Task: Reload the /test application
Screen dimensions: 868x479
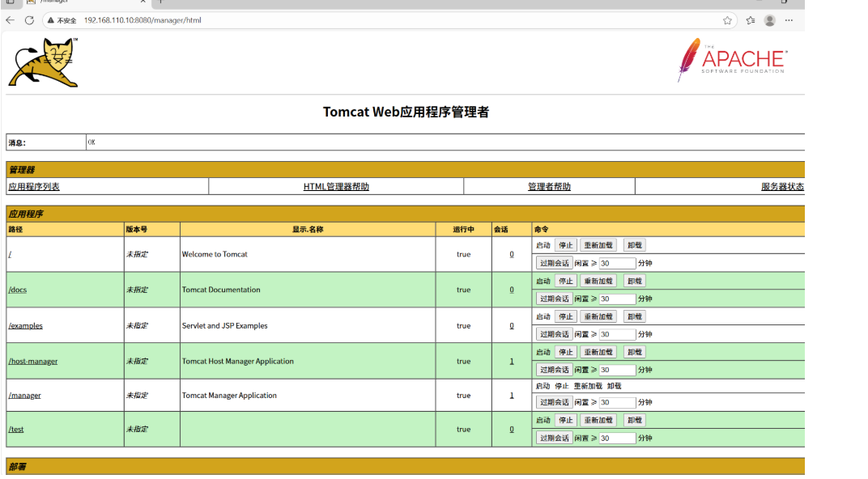Action: 598,421
